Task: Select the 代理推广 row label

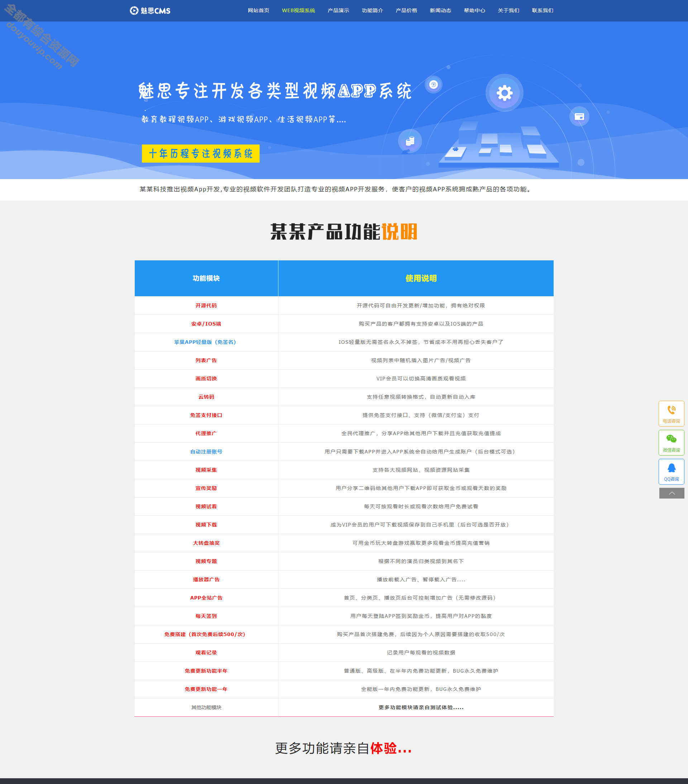Action: (206, 433)
